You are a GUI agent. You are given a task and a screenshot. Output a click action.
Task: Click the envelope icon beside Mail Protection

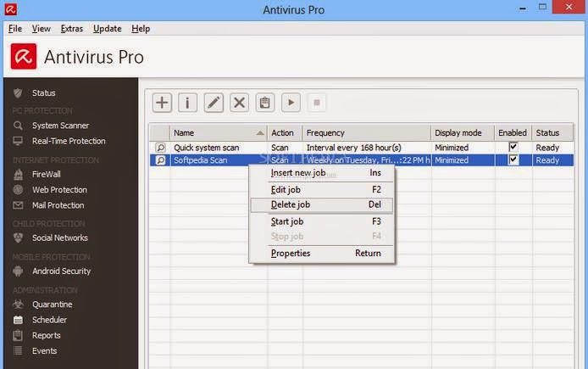(18, 205)
